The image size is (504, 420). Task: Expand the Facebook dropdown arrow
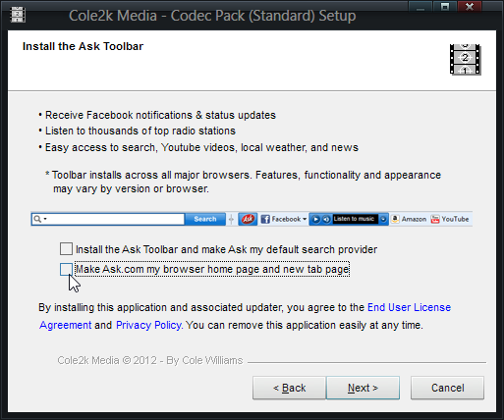coord(305,219)
